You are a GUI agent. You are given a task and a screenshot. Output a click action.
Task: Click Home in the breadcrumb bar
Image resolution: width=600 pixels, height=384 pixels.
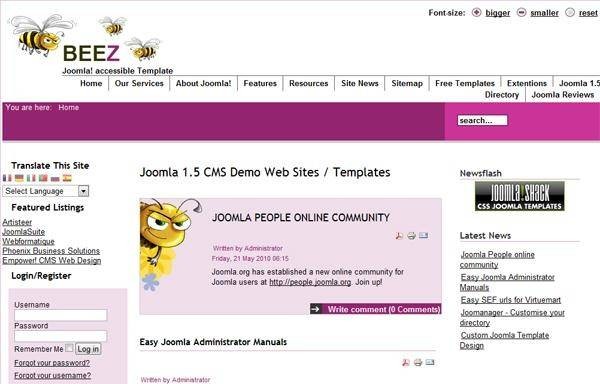click(x=69, y=107)
